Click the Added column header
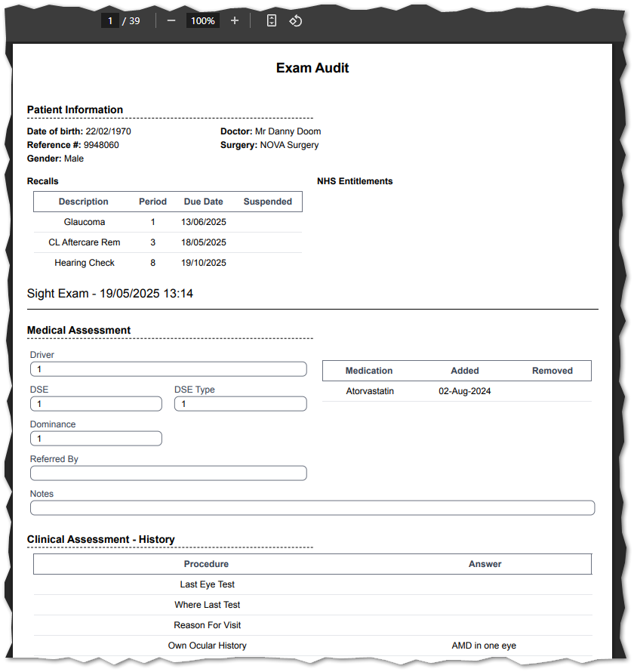 465,371
